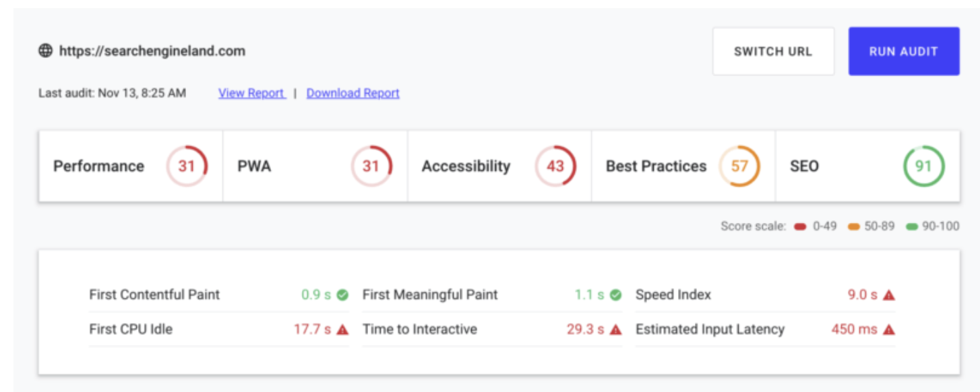Click green check icon for First Meaningful Paint
Image resolution: width=980 pixels, height=392 pixels.
pos(615,294)
